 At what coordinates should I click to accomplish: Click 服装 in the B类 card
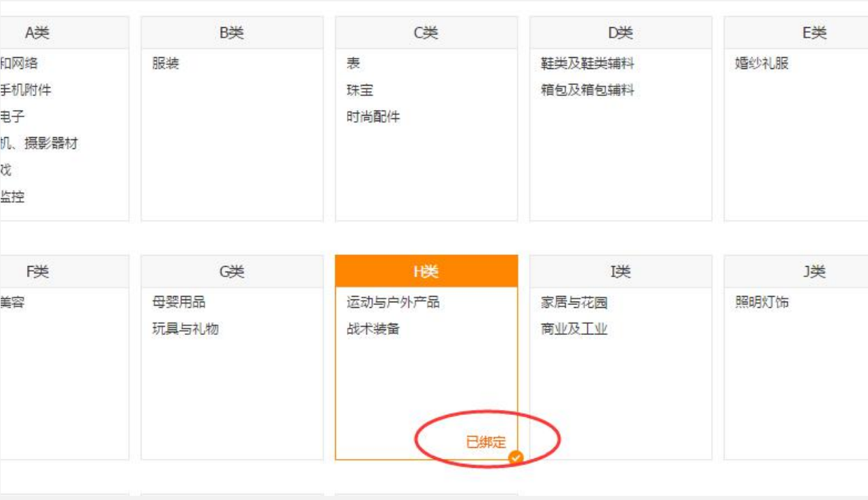coord(166,64)
